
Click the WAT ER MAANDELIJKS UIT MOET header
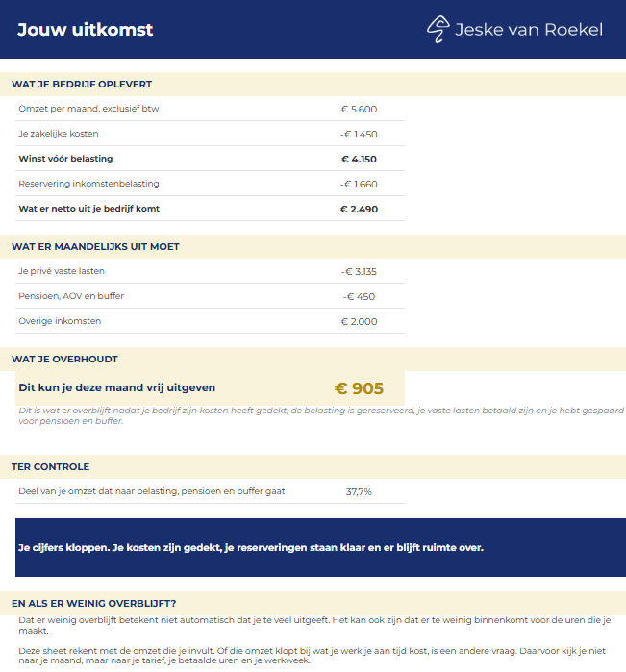[95, 246]
